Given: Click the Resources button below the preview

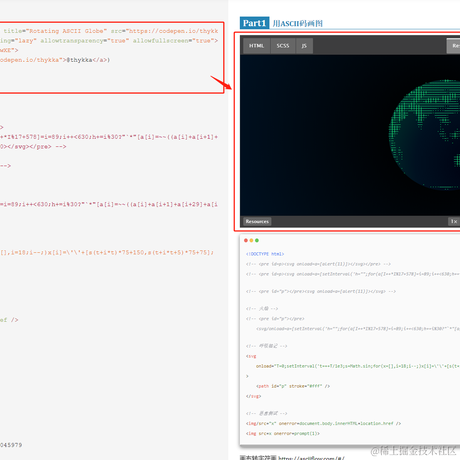Looking at the screenshot, I should coord(257,221).
